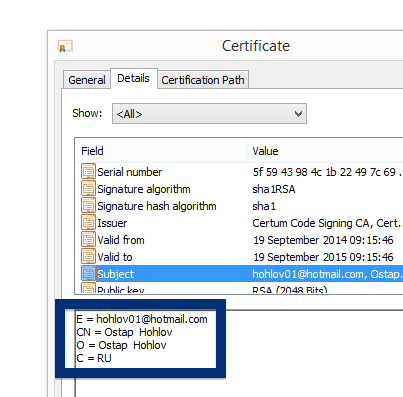Click the Signature hash algorithm field icon
The width and height of the screenshot is (403, 397).
[88, 206]
